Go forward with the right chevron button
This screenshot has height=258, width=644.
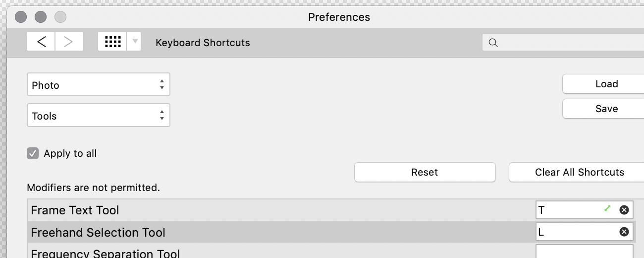69,42
